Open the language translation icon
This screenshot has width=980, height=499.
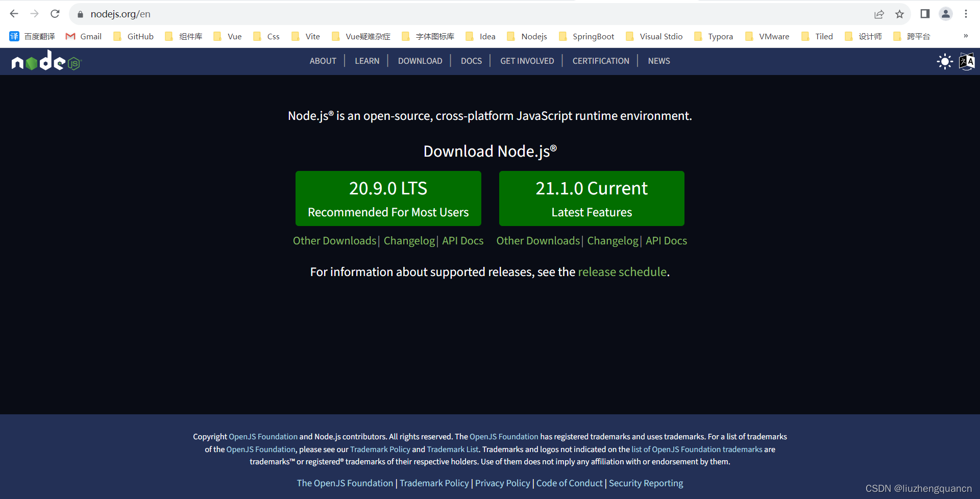point(967,62)
